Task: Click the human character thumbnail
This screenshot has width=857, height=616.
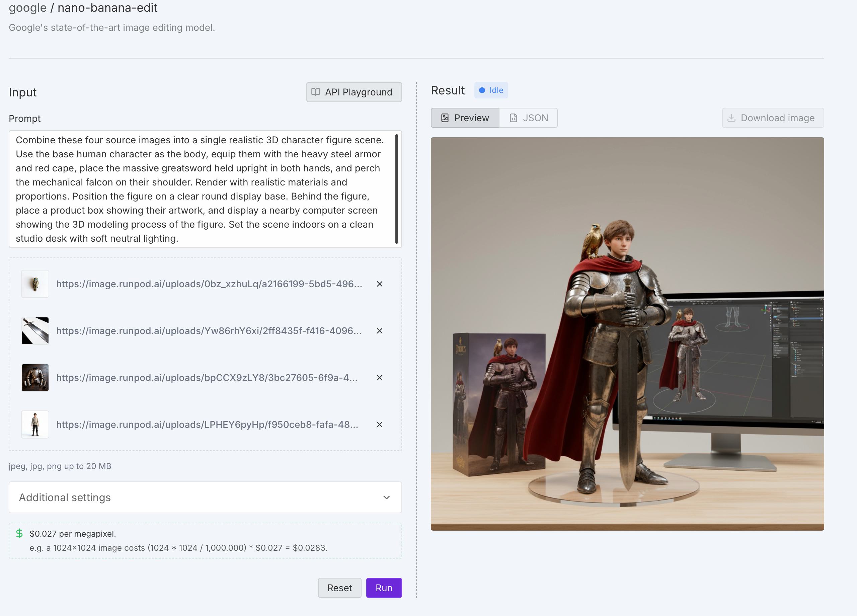Action: (35, 425)
